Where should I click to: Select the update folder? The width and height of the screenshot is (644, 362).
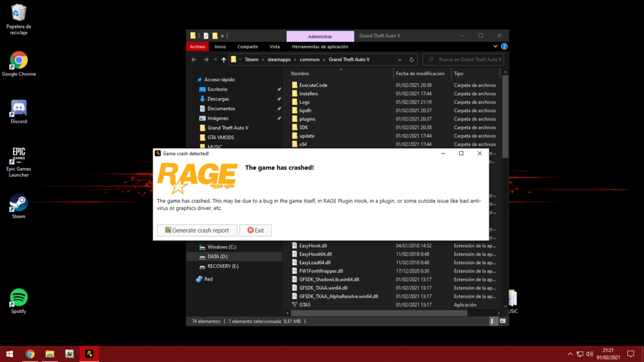pyautogui.click(x=307, y=136)
